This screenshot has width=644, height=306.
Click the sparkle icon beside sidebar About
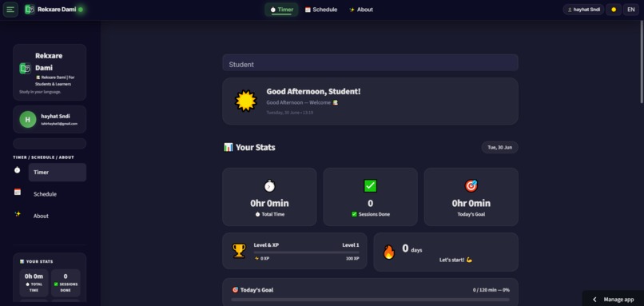[18, 213]
